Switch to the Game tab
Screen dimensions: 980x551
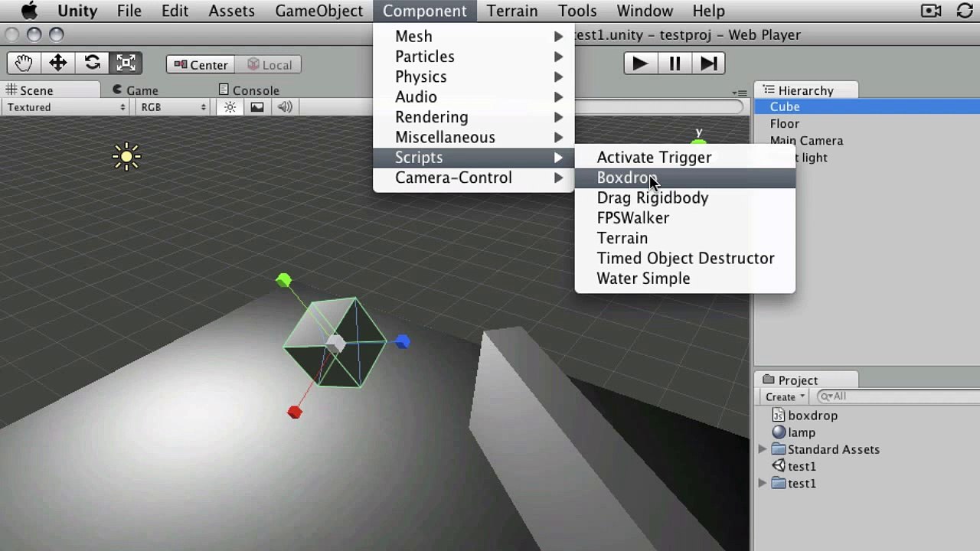pos(136,90)
